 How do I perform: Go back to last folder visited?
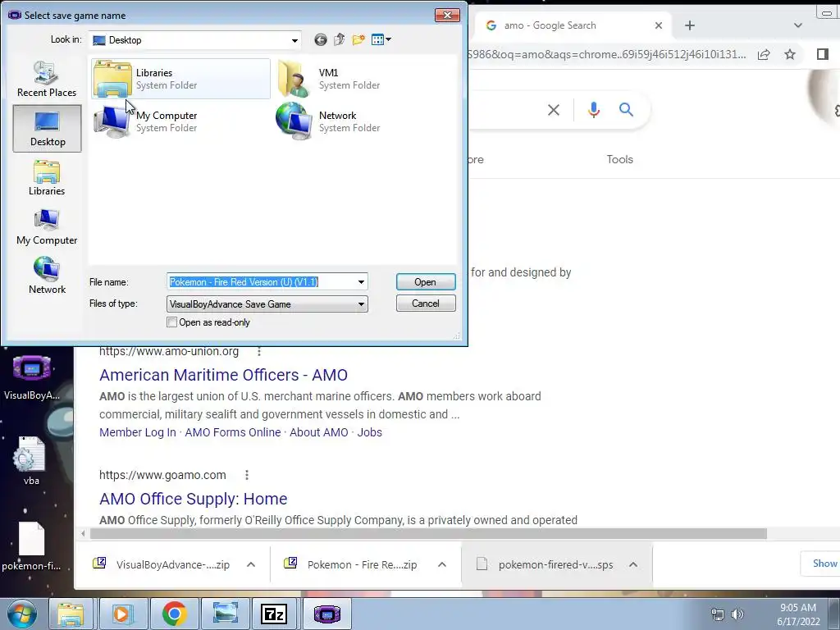321,39
